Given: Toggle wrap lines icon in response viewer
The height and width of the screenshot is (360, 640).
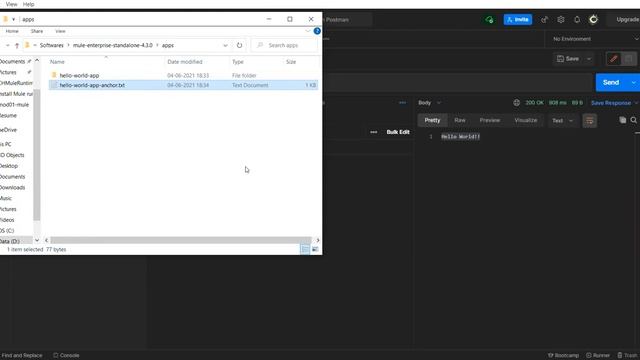Looking at the screenshot, I should click(589, 120).
